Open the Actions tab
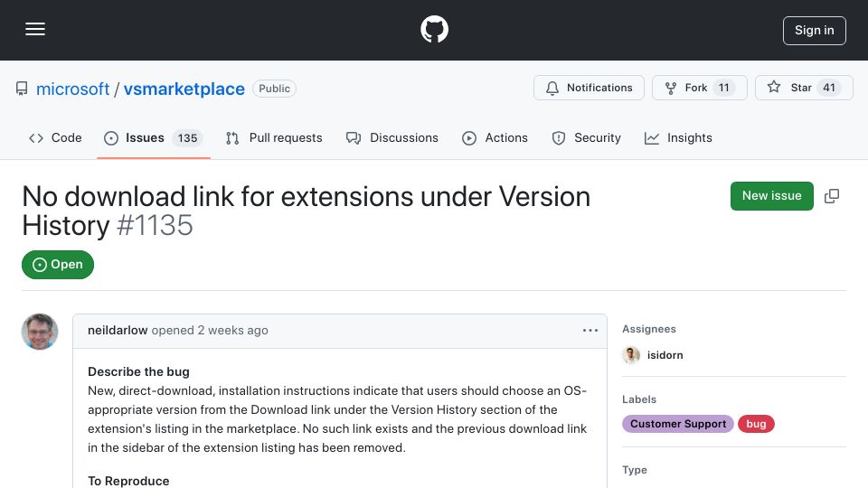 click(495, 137)
